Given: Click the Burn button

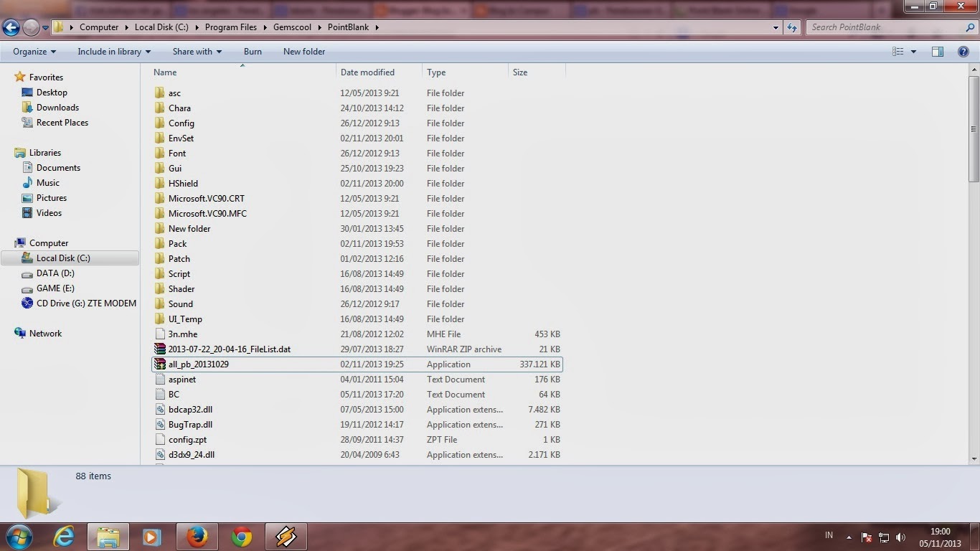Looking at the screenshot, I should [x=253, y=52].
